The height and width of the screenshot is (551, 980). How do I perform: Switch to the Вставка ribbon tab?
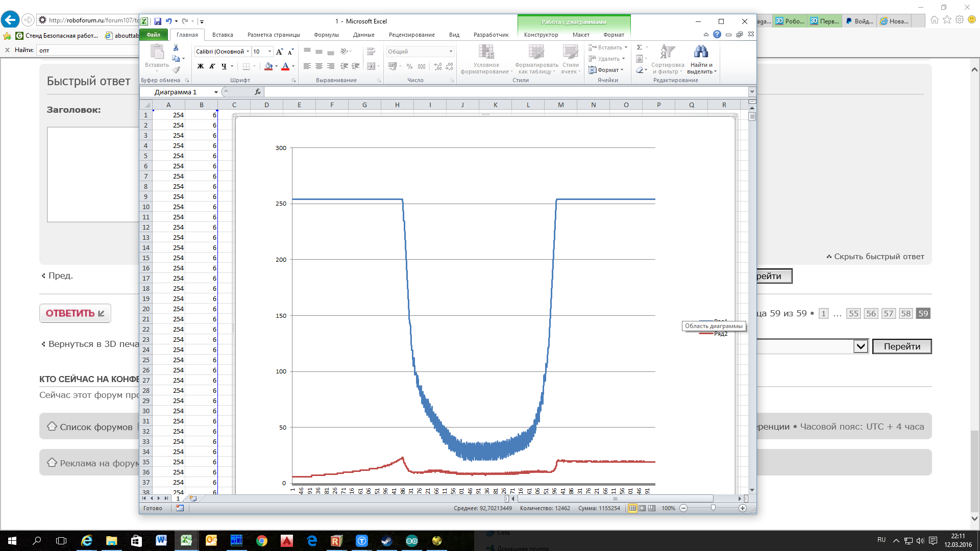pyautogui.click(x=223, y=35)
